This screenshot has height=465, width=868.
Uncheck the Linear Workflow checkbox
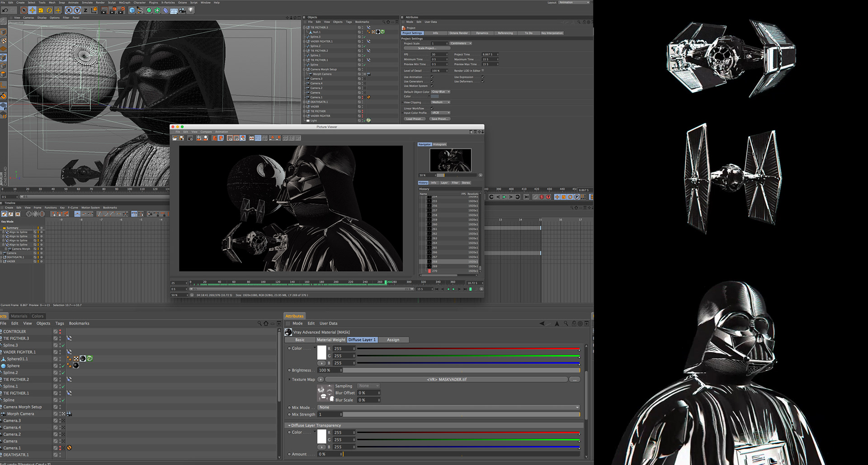pos(432,108)
